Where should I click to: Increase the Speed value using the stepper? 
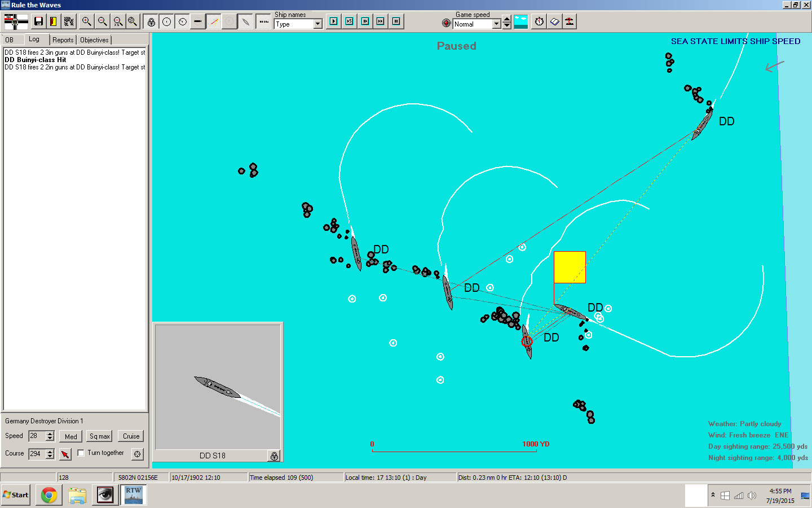[x=50, y=433]
